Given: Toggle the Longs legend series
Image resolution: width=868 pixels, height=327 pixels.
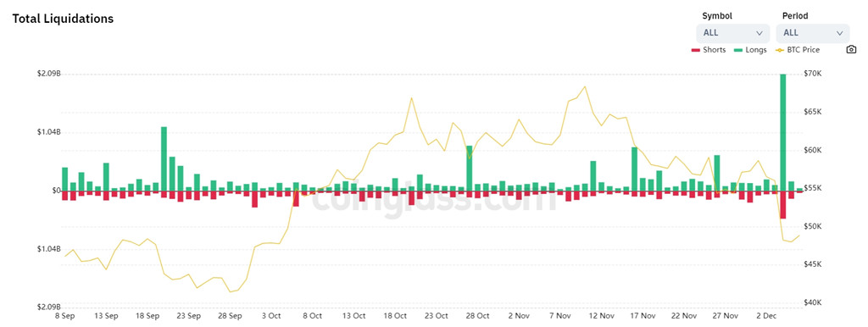Looking at the screenshot, I should (750, 50).
